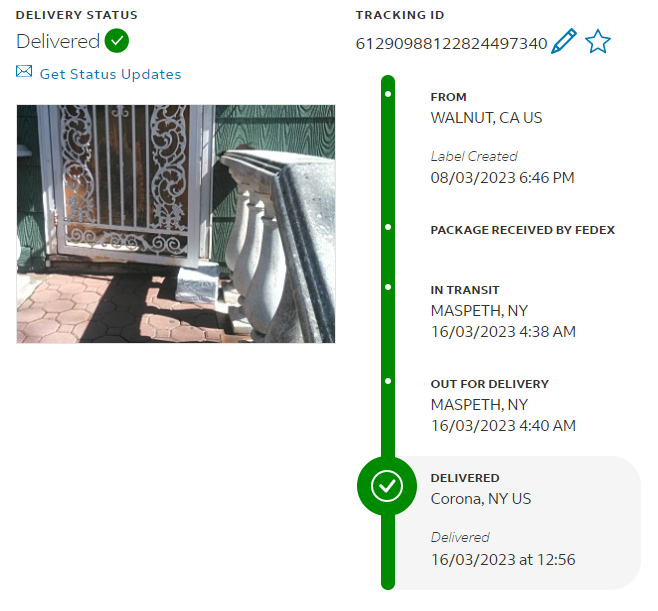Click the Package Received by FedEx dot
Screen dimensions: 658x611
pos(388,227)
